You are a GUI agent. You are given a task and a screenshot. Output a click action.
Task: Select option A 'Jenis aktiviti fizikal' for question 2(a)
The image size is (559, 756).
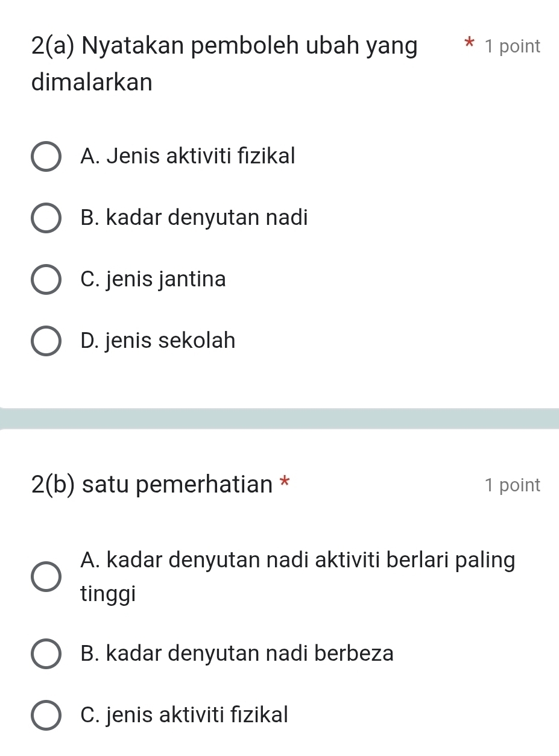pos(46,157)
